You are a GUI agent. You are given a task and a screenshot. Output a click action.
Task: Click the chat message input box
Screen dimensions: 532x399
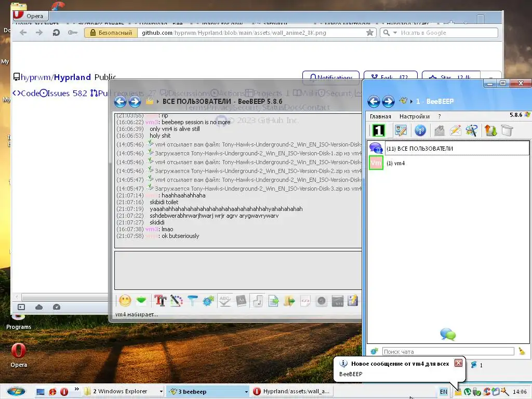coord(238,270)
